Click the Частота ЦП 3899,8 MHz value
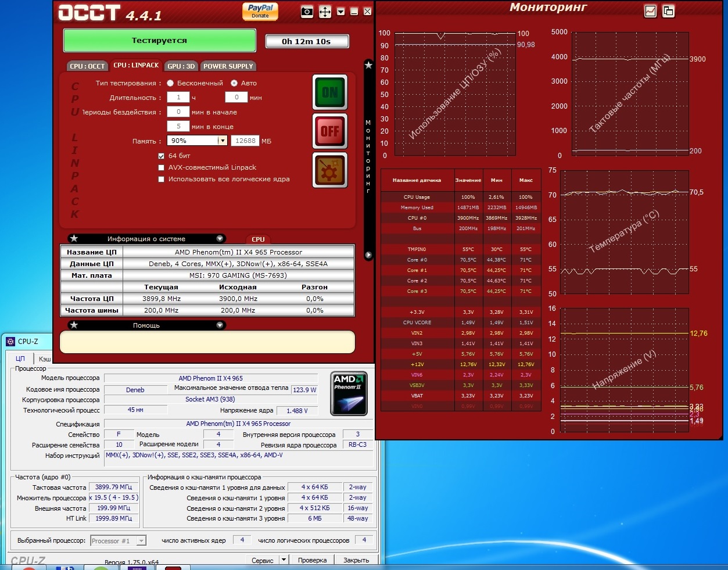This screenshot has height=570, width=728. click(x=162, y=299)
